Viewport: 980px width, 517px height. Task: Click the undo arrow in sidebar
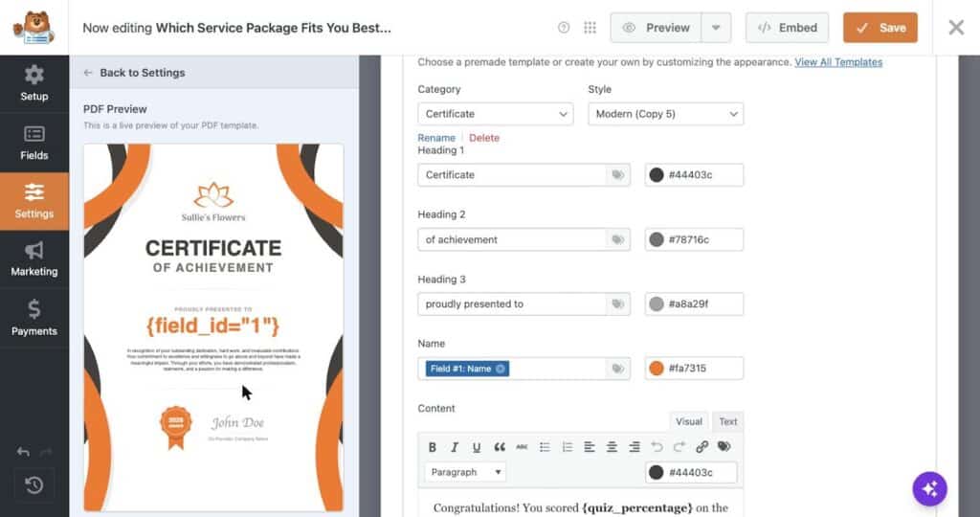coord(23,451)
